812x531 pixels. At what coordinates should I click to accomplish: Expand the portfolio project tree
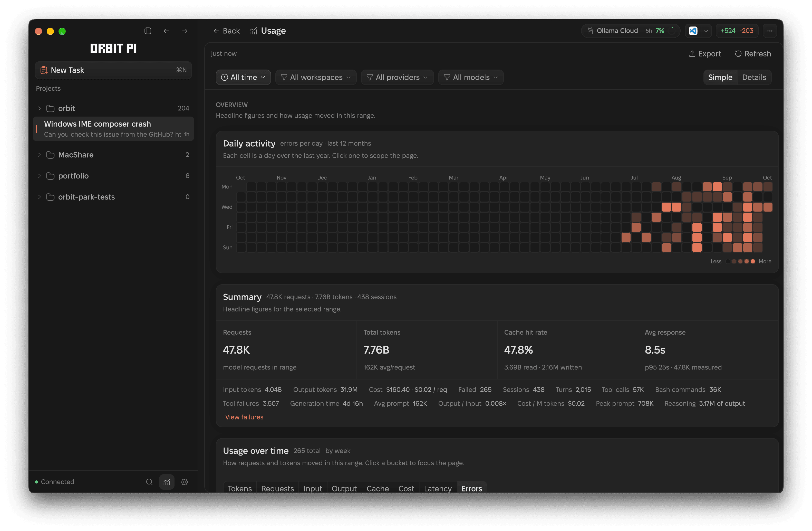click(x=40, y=176)
